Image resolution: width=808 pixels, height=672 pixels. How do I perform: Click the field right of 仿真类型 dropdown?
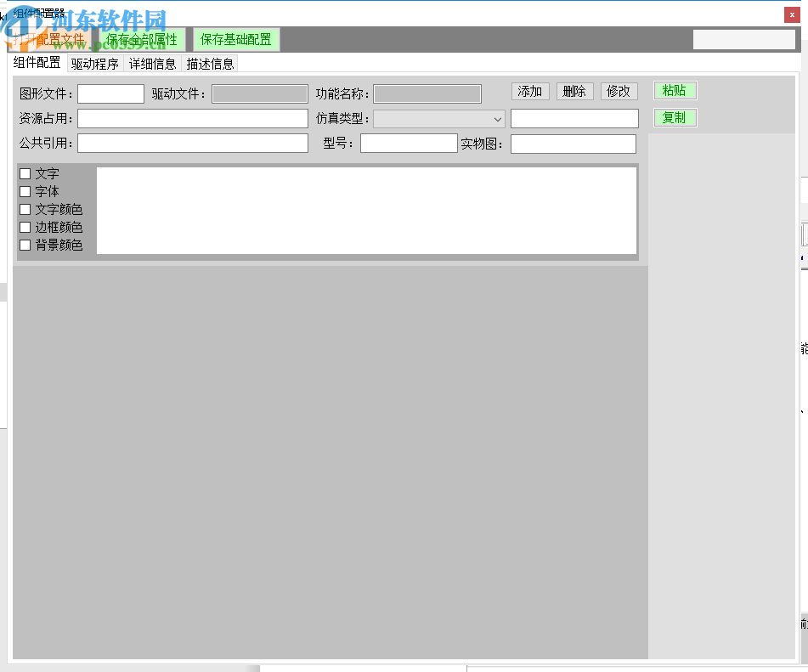(x=574, y=119)
